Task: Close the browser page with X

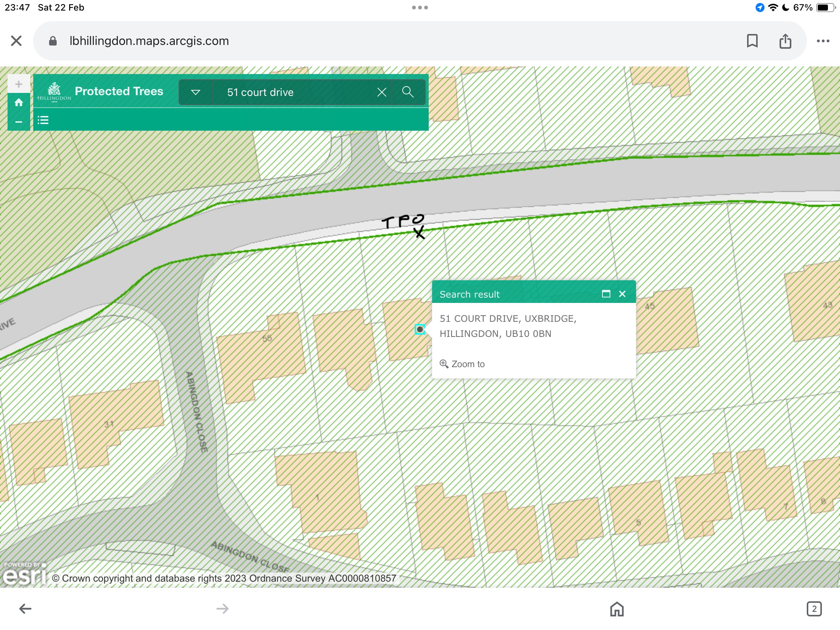Action: 16,41
